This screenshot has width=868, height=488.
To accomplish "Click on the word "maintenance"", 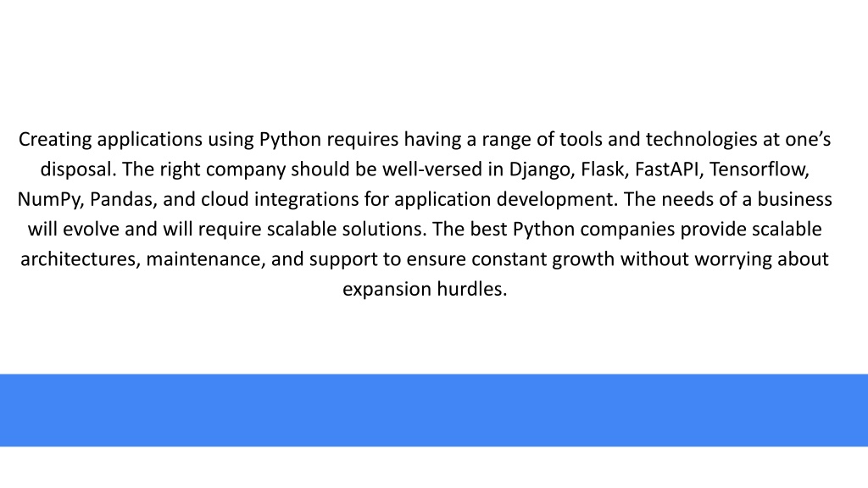I will pyautogui.click(x=205, y=259).
